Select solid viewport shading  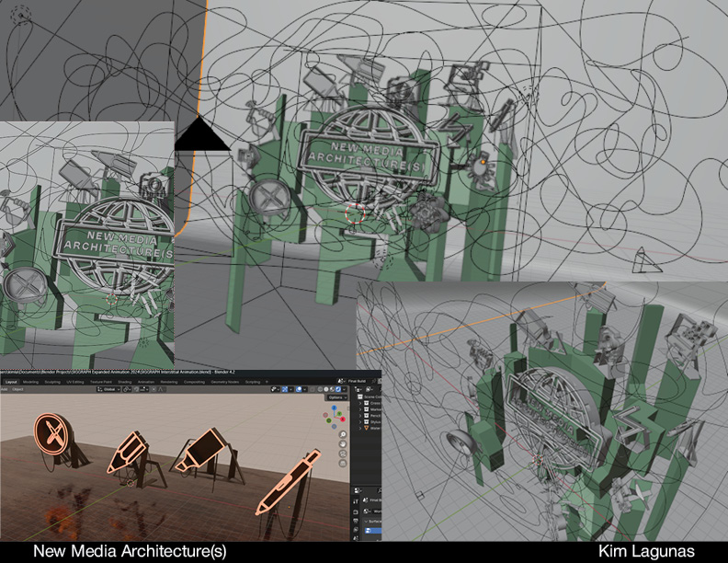(326, 389)
